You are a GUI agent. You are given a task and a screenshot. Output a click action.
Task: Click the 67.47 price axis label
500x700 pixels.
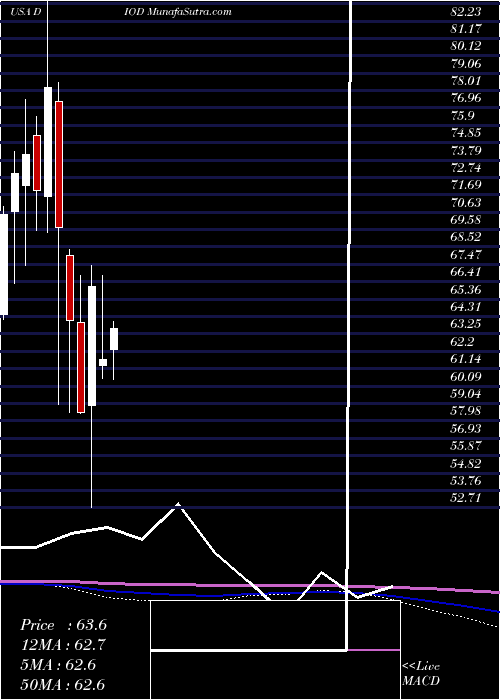coord(465,255)
